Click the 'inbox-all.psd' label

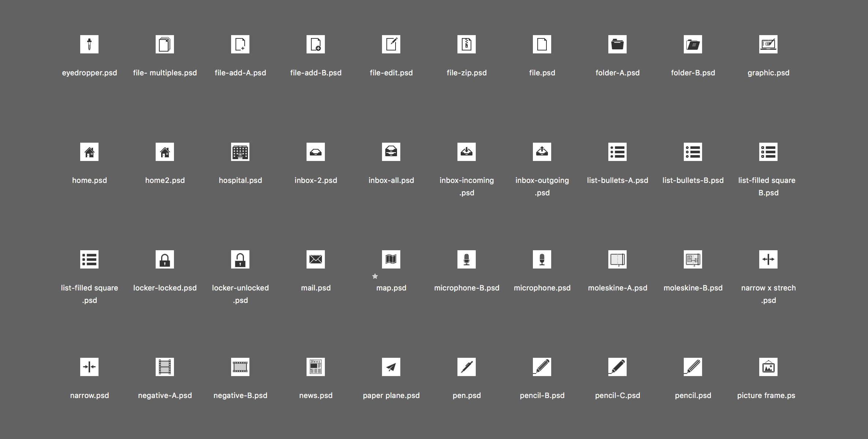391,180
